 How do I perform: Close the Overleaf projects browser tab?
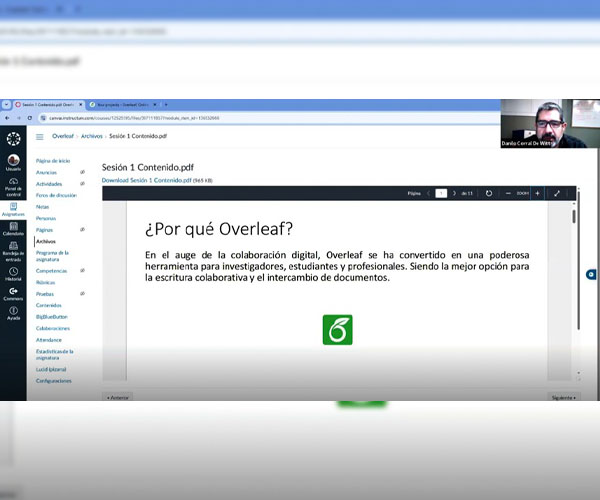tap(155, 104)
